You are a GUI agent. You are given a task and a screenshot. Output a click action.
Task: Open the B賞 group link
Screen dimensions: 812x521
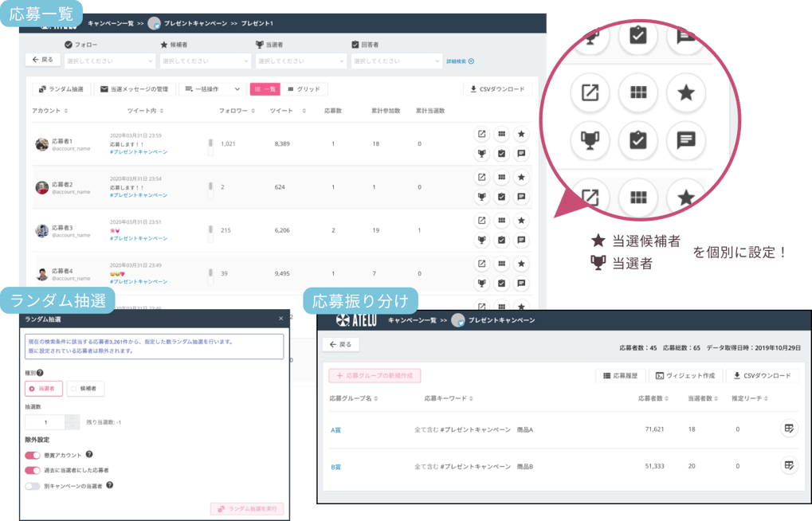coord(335,467)
